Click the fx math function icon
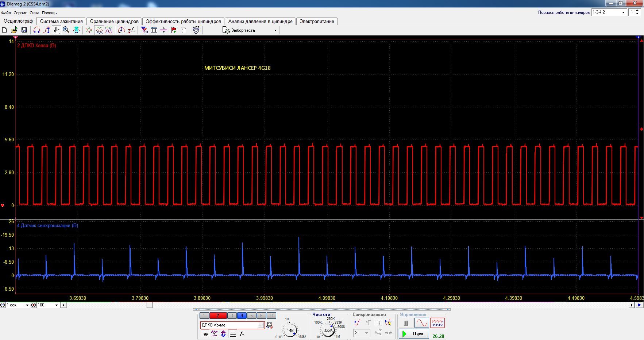This screenshot has height=340, width=644. click(x=242, y=334)
